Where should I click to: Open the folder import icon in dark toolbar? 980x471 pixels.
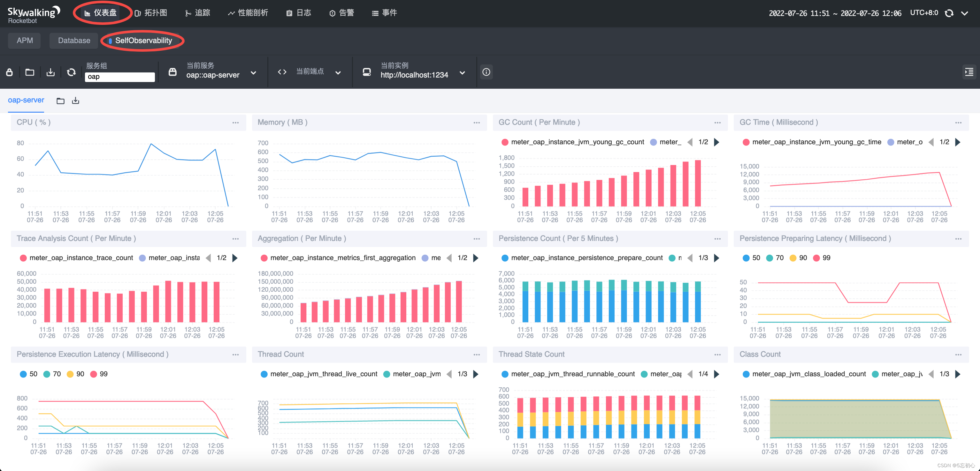(x=30, y=72)
